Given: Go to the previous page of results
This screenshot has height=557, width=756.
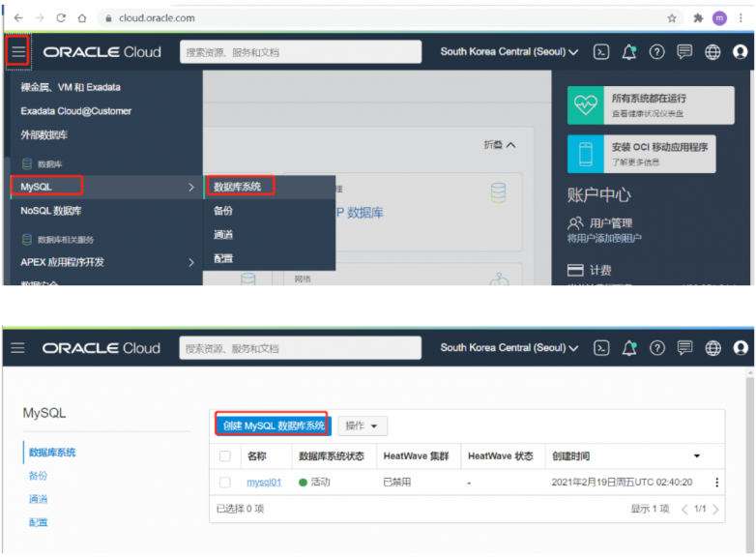Looking at the screenshot, I should [684, 510].
